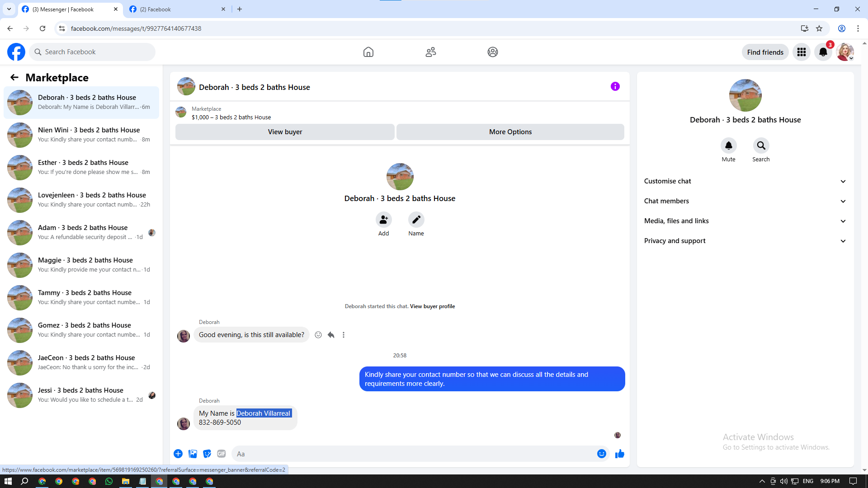Open Jessi conversation
The image size is (868, 488).
click(81, 395)
